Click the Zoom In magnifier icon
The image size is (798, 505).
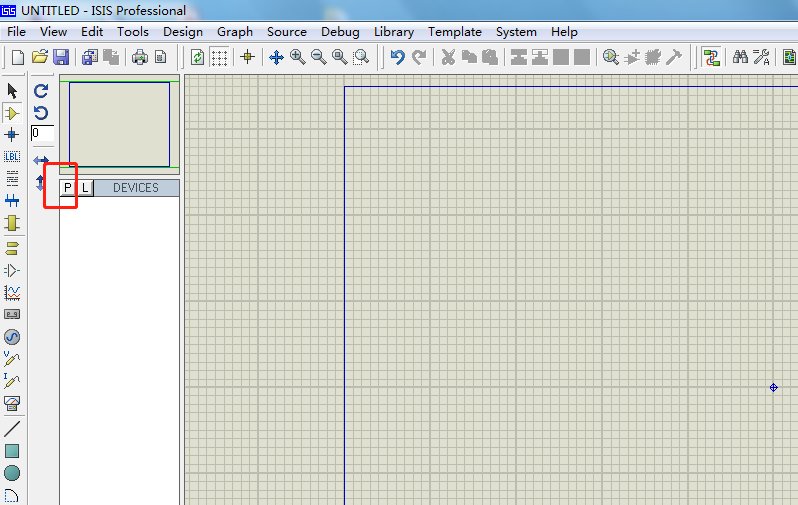pos(297,57)
